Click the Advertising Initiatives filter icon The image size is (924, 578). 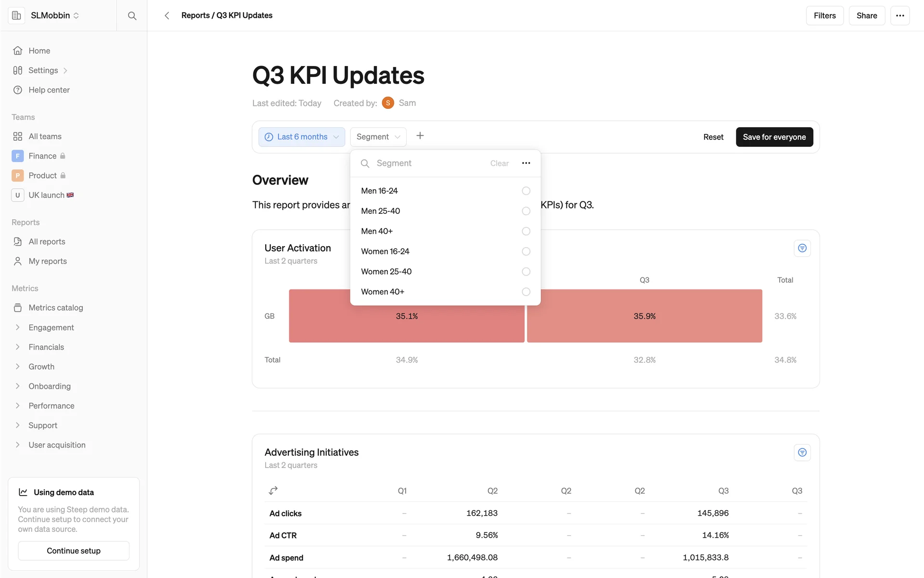tap(802, 452)
